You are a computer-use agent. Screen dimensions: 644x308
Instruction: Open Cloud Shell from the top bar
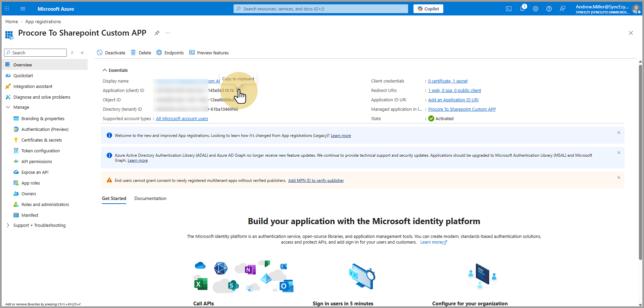pos(508,9)
